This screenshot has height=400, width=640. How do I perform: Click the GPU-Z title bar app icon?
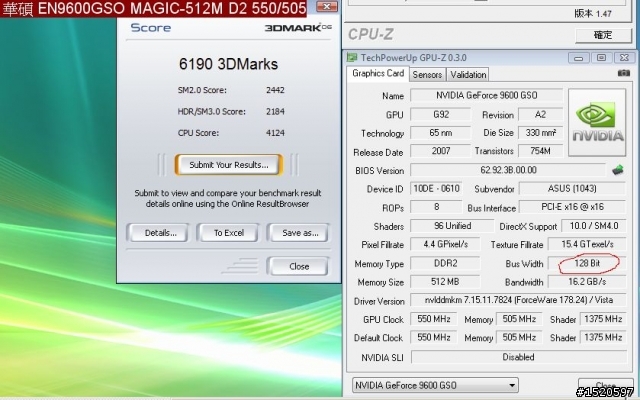tap(352, 58)
